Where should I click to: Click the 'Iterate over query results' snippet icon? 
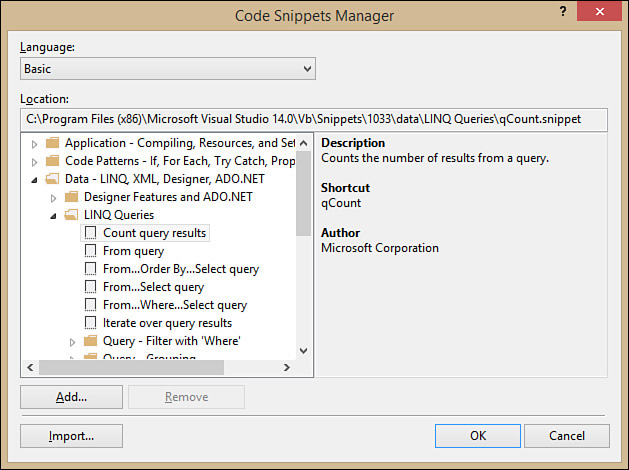click(91, 323)
